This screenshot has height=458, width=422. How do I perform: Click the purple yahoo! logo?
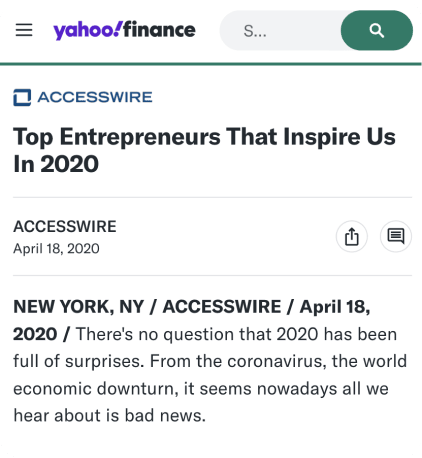click(x=88, y=30)
